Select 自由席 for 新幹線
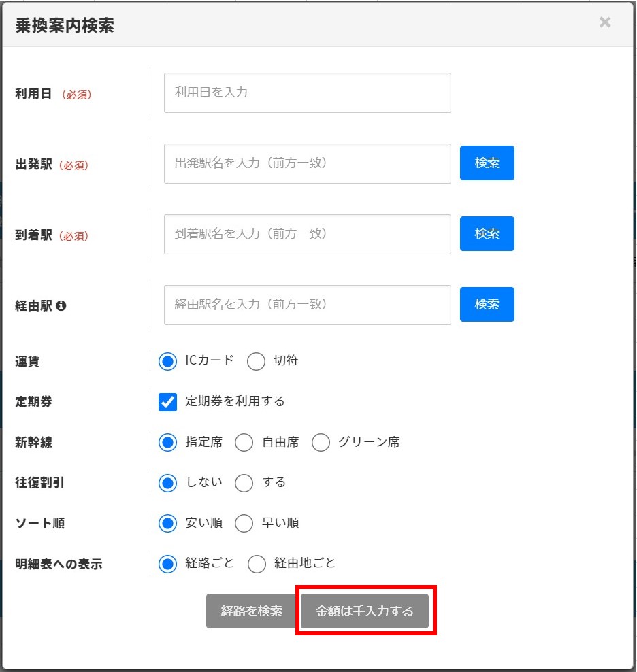Viewport: 637px width, 672px height. pyautogui.click(x=244, y=442)
